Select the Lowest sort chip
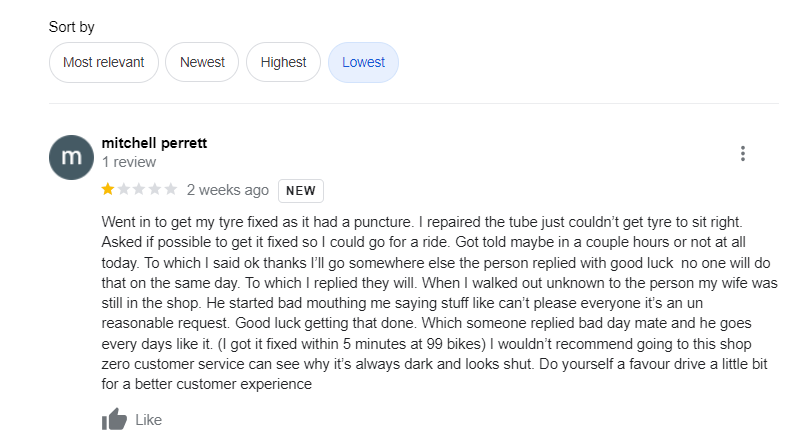This screenshot has width=796, height=447. pyautogui.click(x=363, y=62)
